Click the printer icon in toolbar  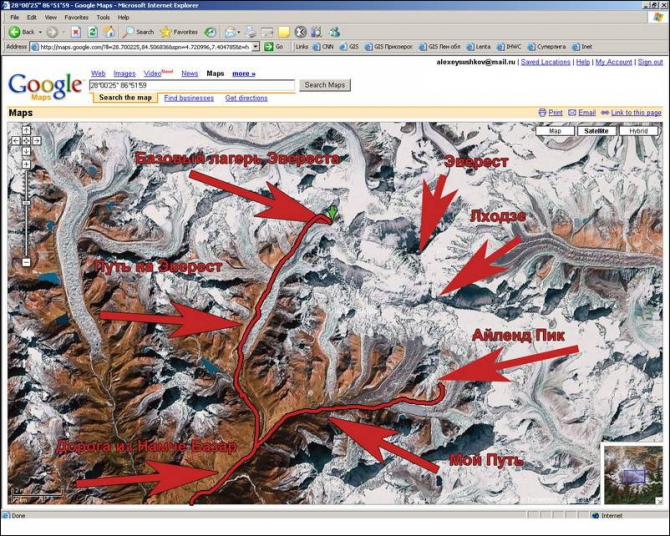[x=250, y=32]
